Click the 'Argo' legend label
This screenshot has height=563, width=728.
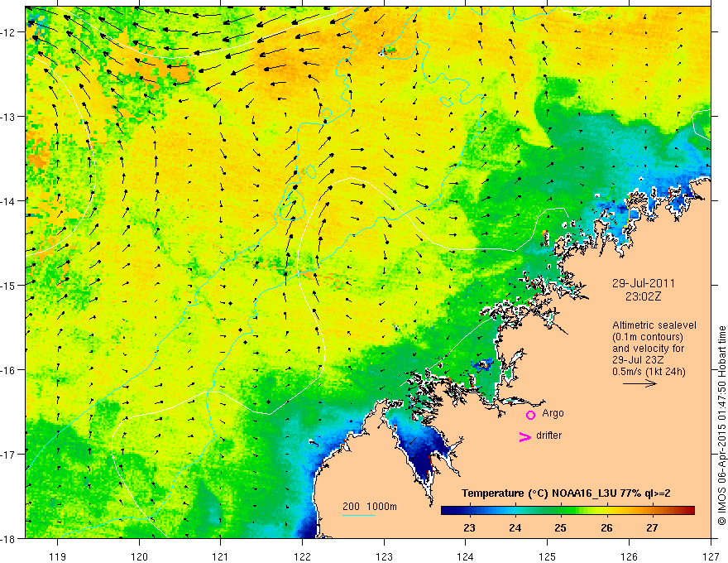coord(553,413)
